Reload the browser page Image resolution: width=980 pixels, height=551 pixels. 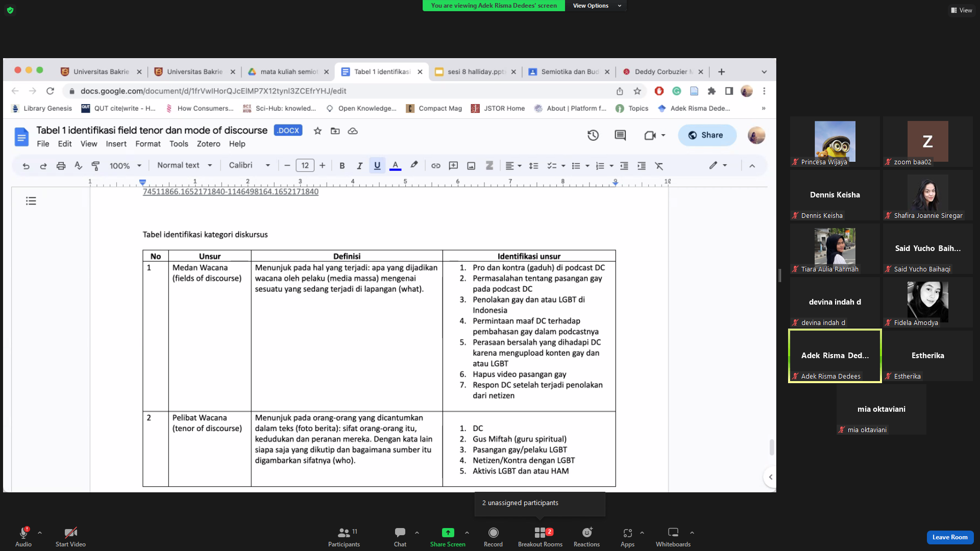point(50,91)
